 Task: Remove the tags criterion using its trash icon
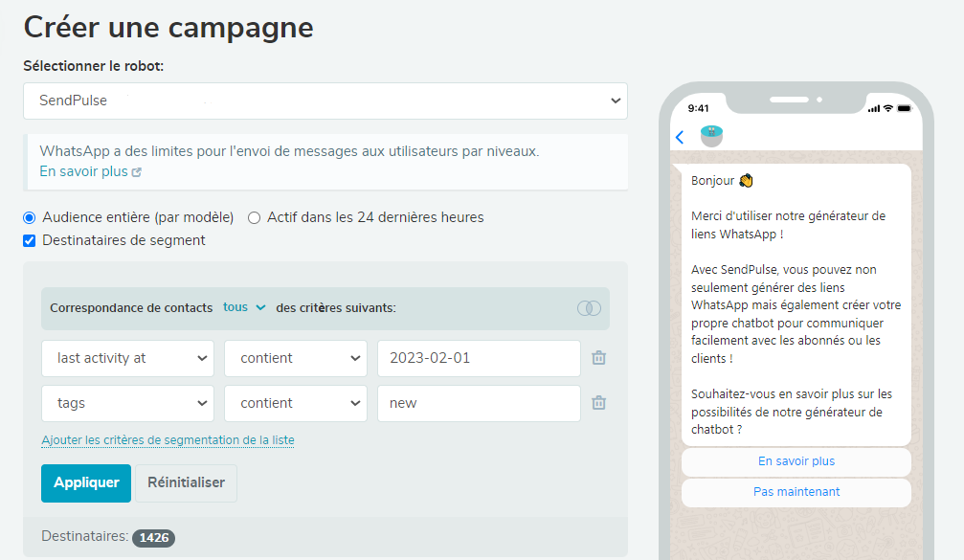point(598,402)
